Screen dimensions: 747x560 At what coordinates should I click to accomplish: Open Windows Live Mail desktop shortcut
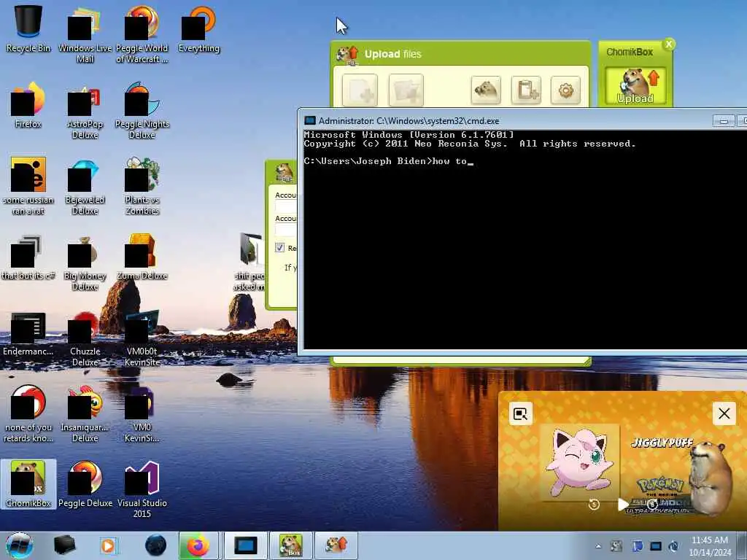pos(85,34)
